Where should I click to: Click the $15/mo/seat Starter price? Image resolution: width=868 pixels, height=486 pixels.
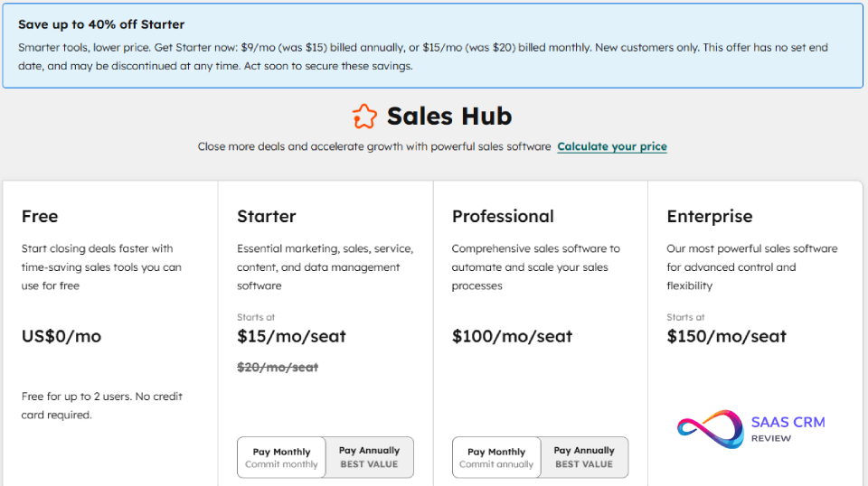coord(291,336)
